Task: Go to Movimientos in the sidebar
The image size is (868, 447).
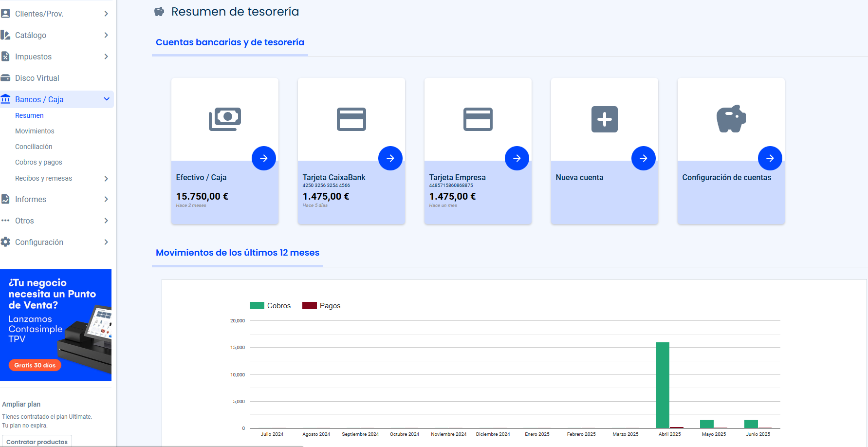Action: point(35,131)
